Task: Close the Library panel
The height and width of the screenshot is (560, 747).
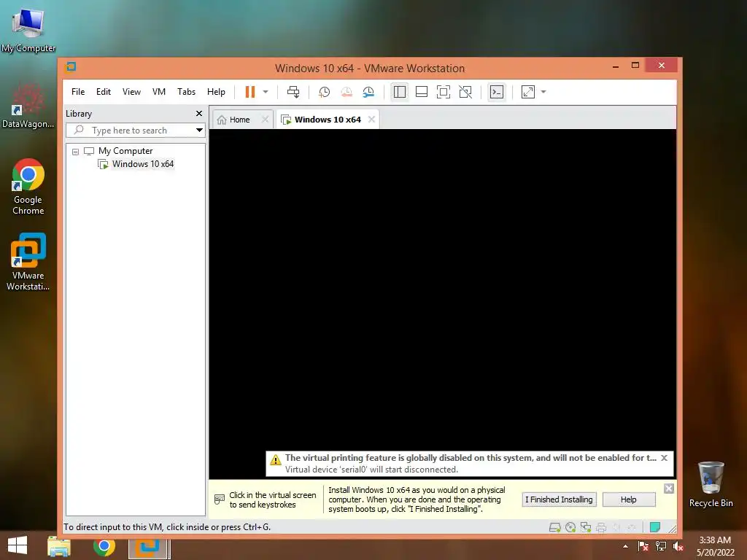Action: (x=199, y=113)
